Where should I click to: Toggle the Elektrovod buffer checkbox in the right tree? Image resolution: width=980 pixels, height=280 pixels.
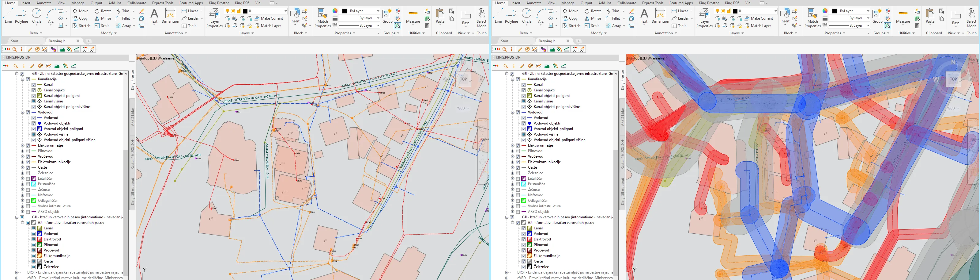pyautogui.click(x=523, y=239)
